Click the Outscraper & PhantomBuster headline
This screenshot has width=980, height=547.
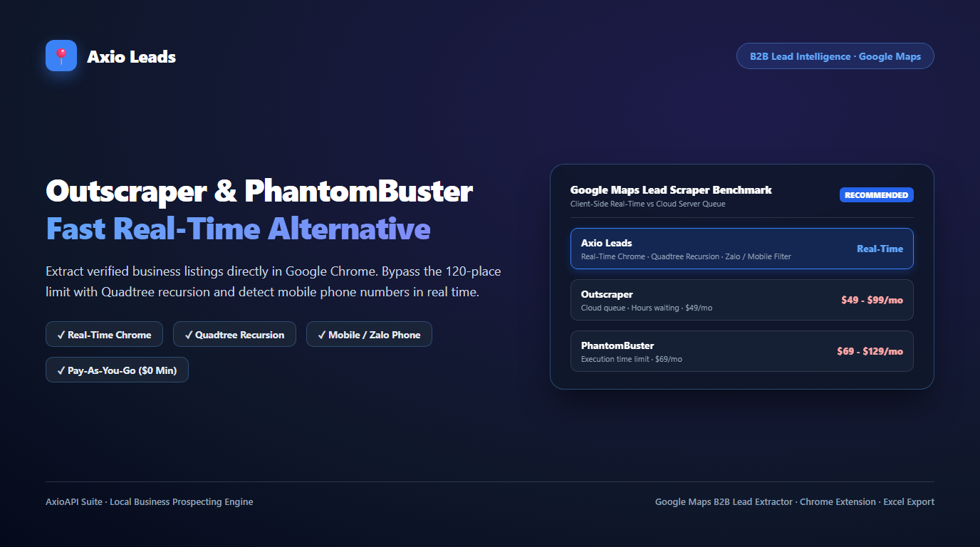(259, 192)
